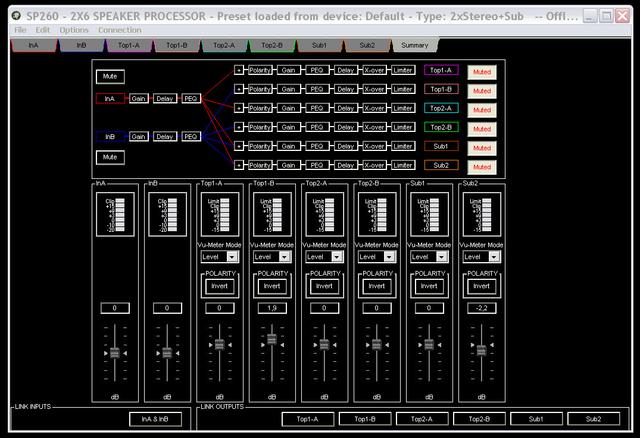Click the X-over block for Top1-A
640x438 pixels.
point(375,70)
